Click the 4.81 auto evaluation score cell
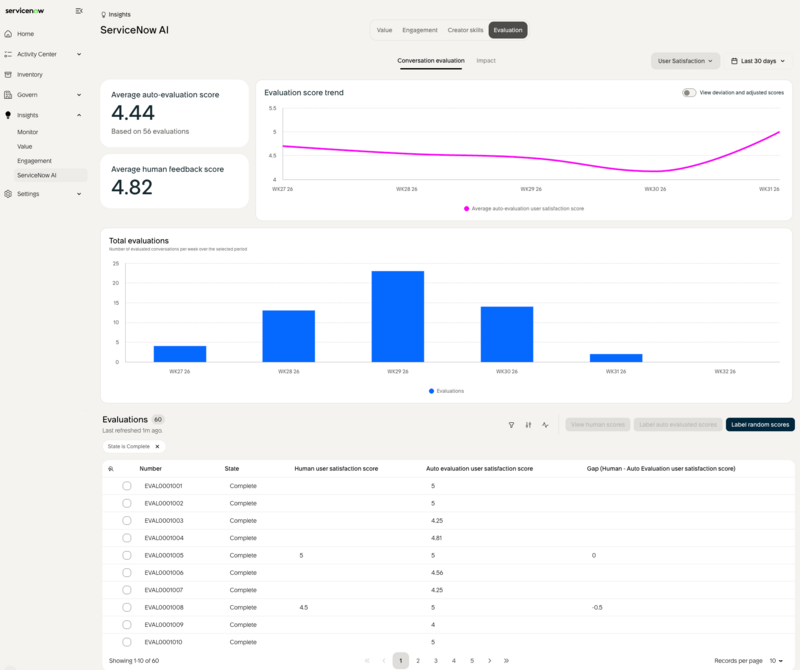 436,538
